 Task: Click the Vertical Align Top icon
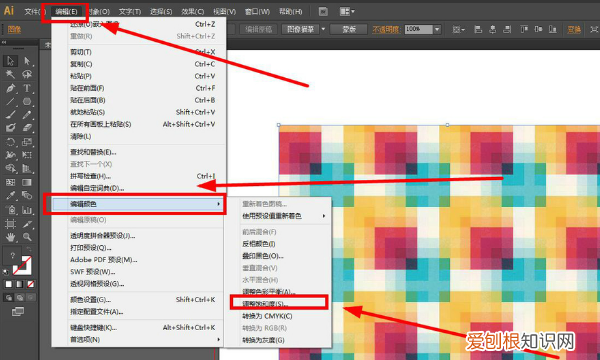[x=524, y=29]
